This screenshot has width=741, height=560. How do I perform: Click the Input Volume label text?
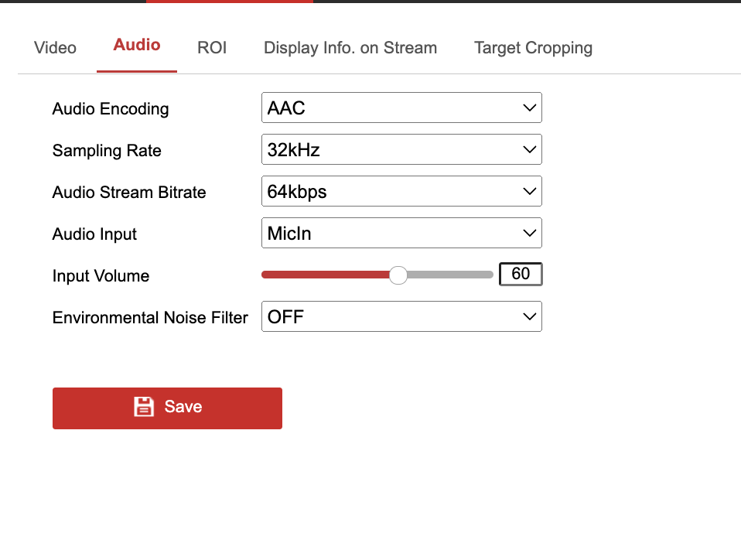(101, 276)
